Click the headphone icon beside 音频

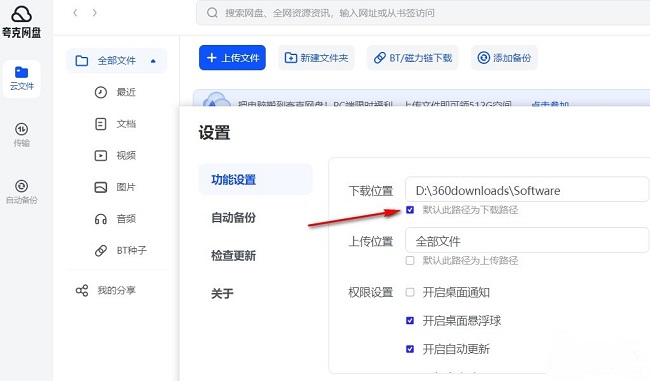(x=101, y=219)
